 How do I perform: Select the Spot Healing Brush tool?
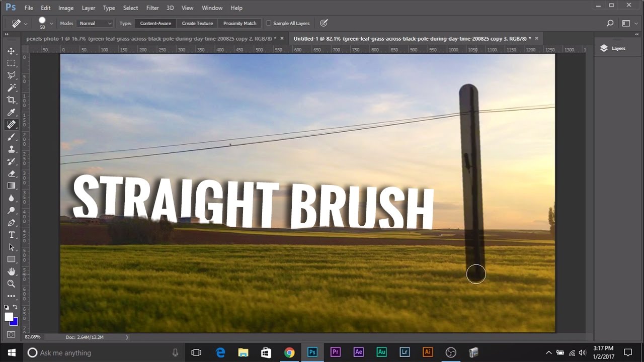pyautogui.click(x=12, y=125)
